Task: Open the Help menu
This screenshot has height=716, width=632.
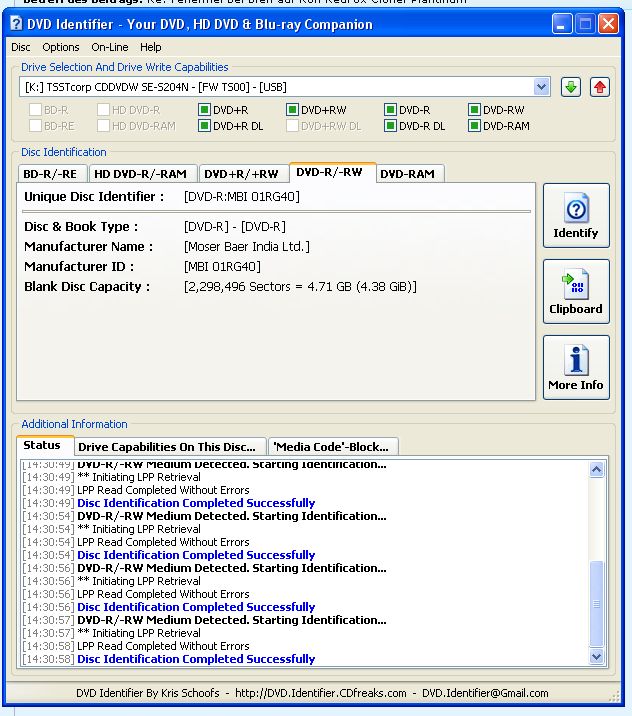Action: pos(151,47)
